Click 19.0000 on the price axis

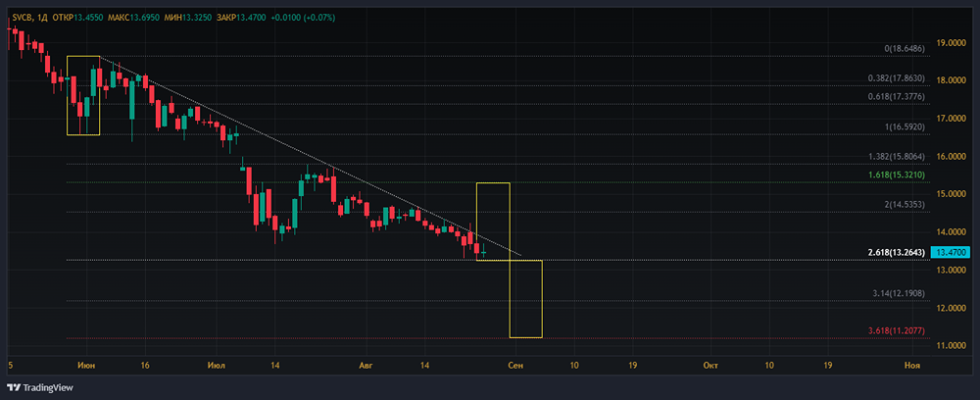pos(951,42)
